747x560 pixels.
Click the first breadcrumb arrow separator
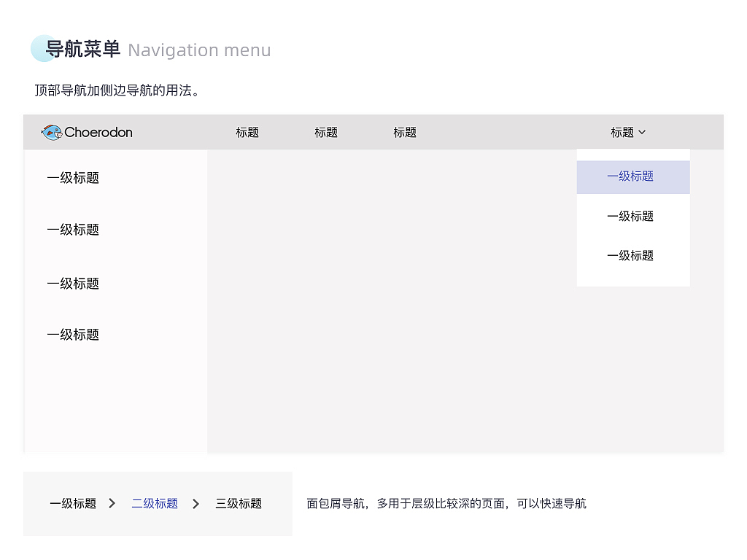112,503
